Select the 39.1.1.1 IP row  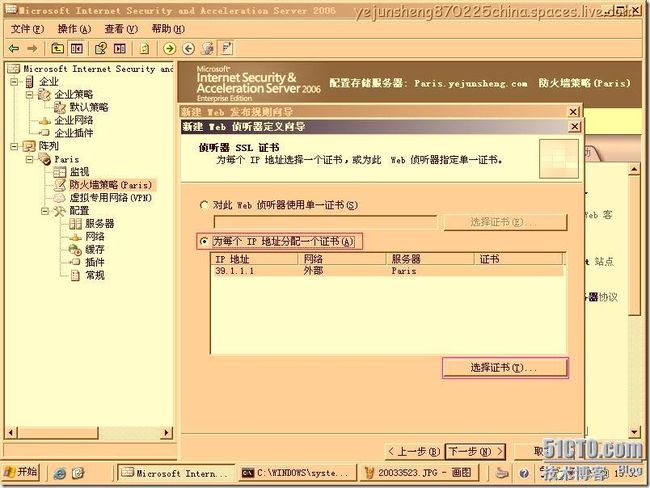click(x=387, y=271)
